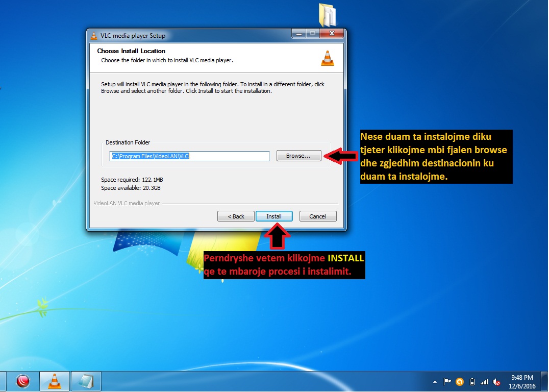
Task: Open the network signal tray icon
Action: [484, 382]
